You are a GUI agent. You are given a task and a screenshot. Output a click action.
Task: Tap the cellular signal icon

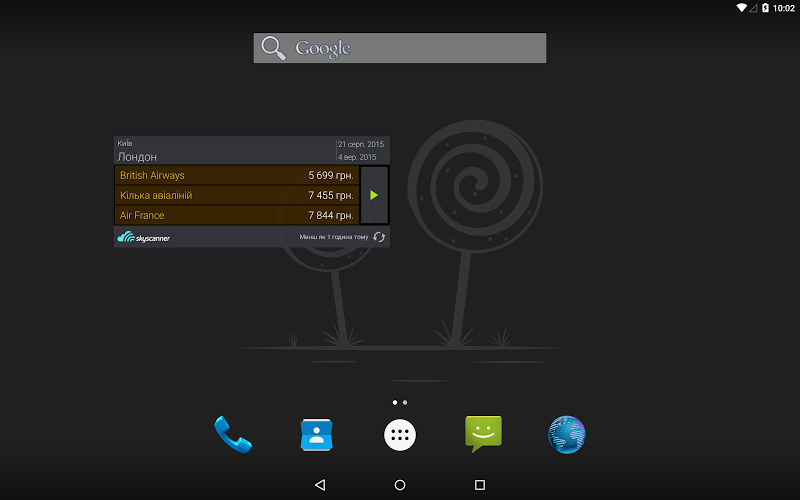(753, 8)
